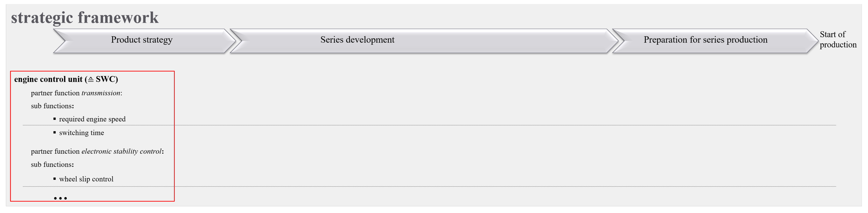Select the Series development phase arrow

357,40
